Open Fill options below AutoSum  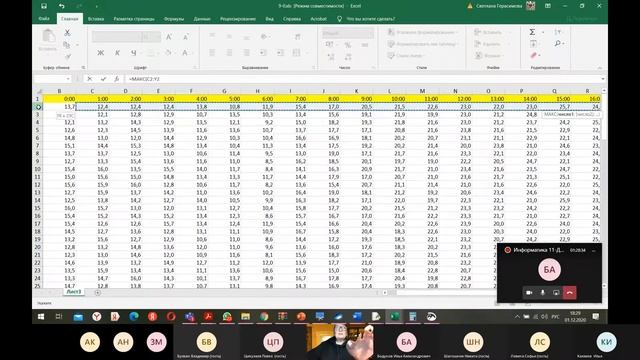(x=533, y=44)
